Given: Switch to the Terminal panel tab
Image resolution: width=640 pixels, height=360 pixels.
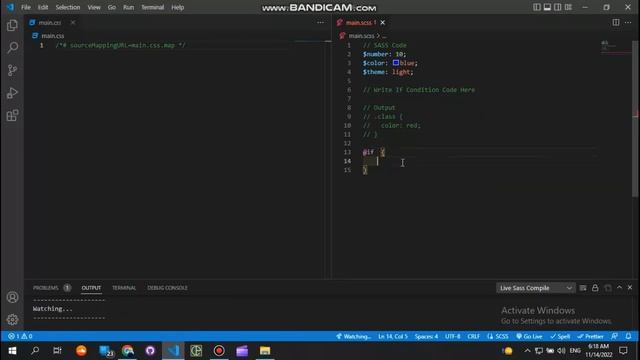Looking at the screenshot, I should click(x=124, y=288).
